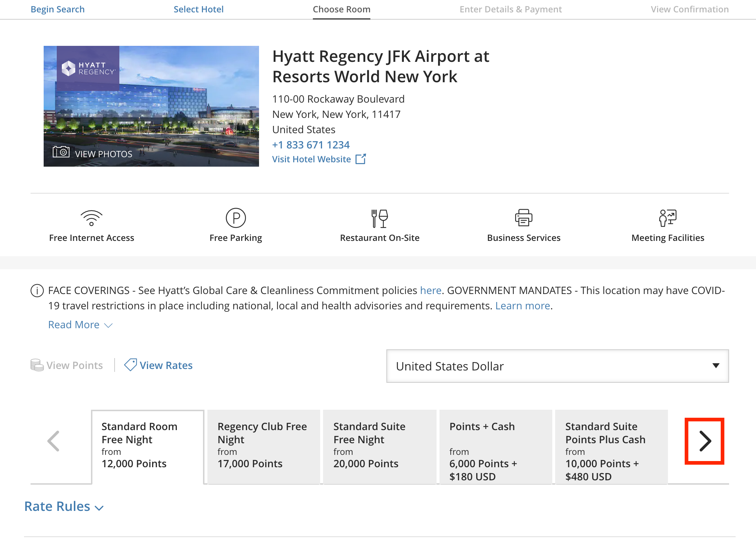Click the View Rates tag icon

130,365
